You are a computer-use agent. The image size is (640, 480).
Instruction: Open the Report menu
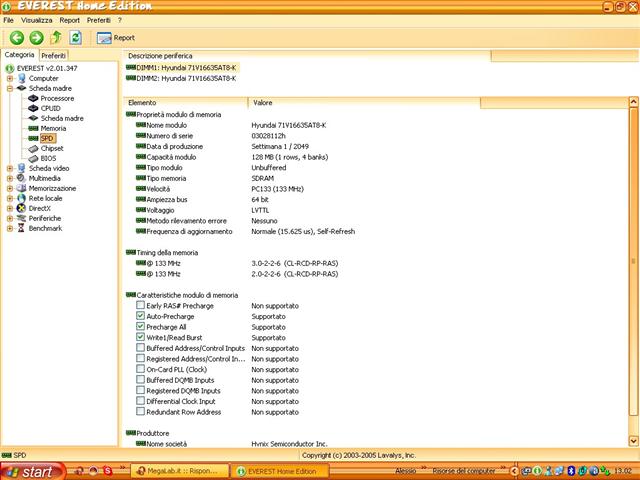(x=70, y=20)
